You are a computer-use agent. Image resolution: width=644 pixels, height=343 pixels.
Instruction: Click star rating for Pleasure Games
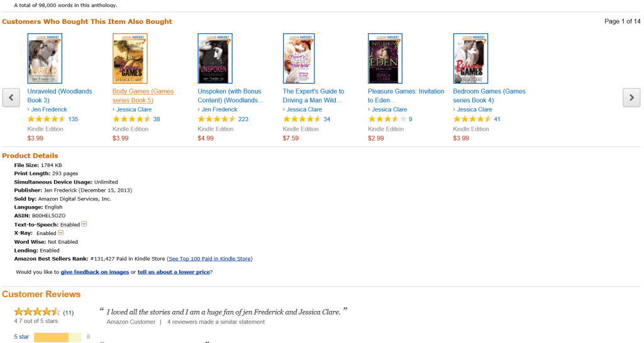pyautogui.click(x=387, y=119)
